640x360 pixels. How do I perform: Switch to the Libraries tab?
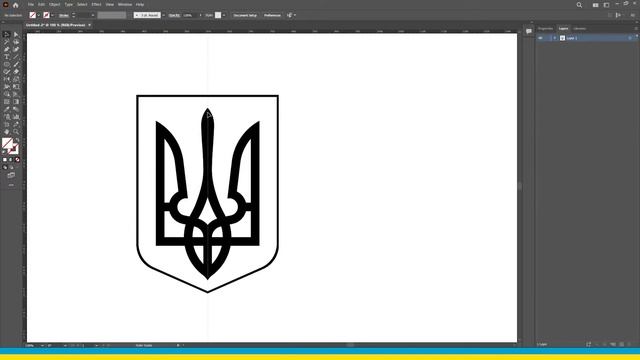(x=579, y=29)
